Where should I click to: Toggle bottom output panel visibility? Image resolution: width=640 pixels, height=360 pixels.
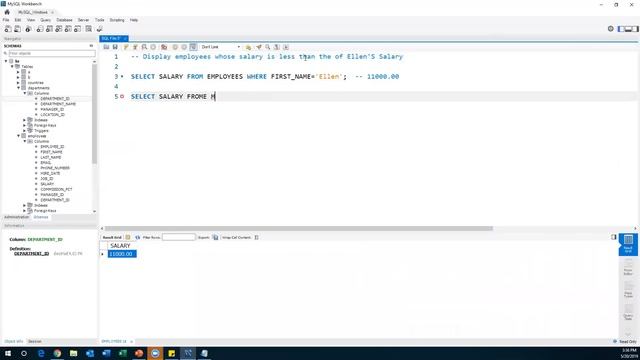[x=628, y=29]
